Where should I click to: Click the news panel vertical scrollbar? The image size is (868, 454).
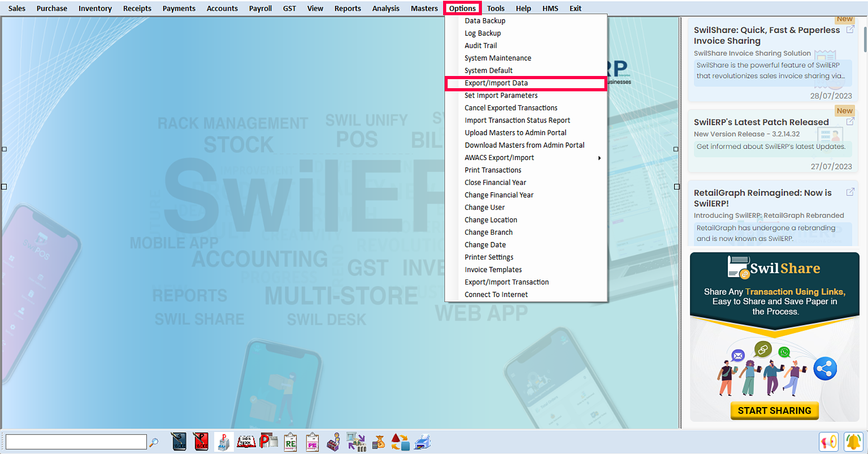[x=865, y=41]
